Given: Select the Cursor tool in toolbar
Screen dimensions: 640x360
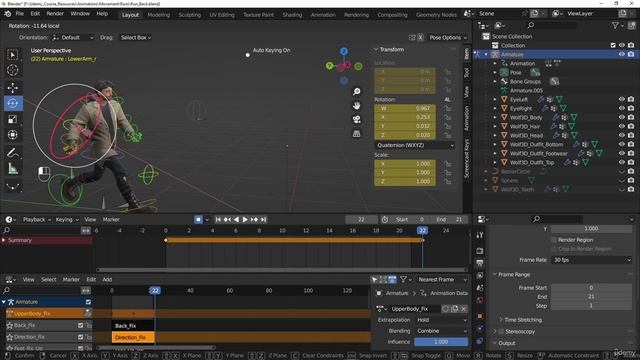Looking at the screenshot, I should coord(13,70).
